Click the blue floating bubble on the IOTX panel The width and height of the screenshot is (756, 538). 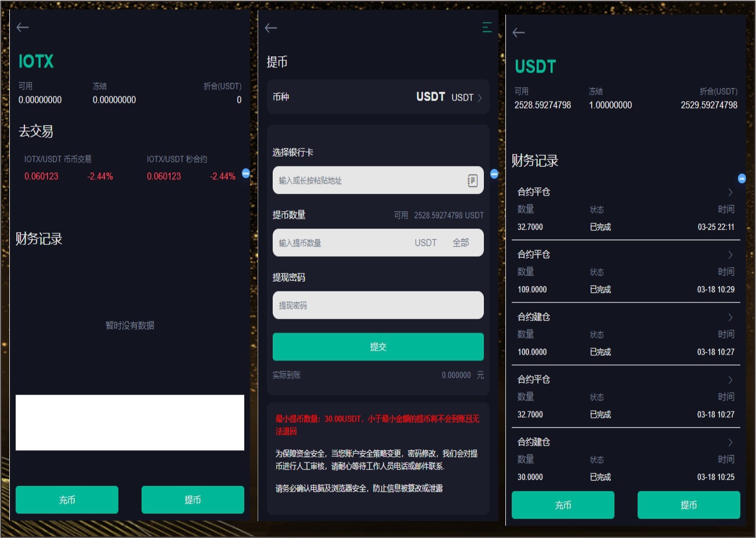[x=245, y=173]
